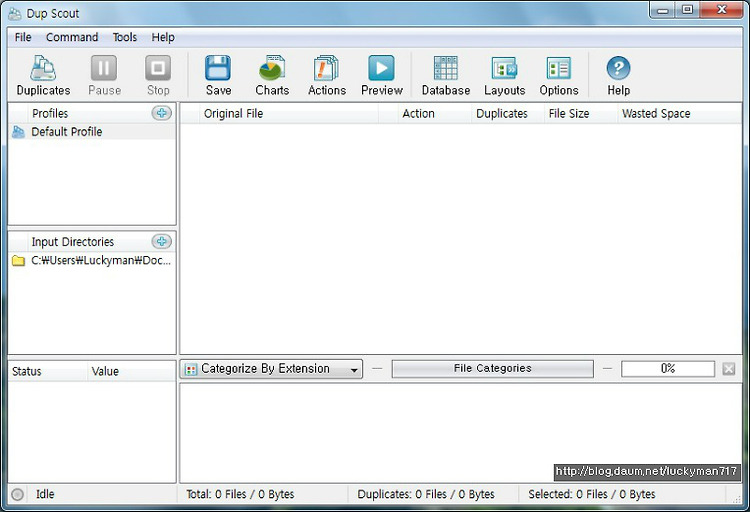750x512 pixels.
Task: Minimize the Dup Scout window
Action: point(662,10)
